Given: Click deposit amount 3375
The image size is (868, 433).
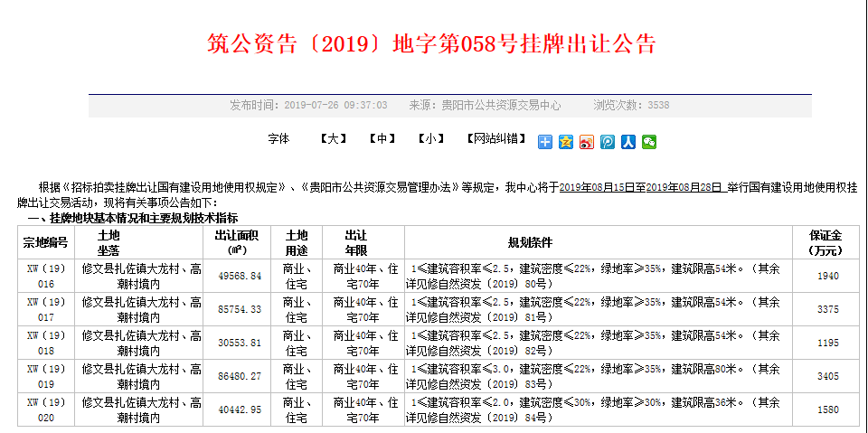Looking at the screenshot, I should point(828,309).
